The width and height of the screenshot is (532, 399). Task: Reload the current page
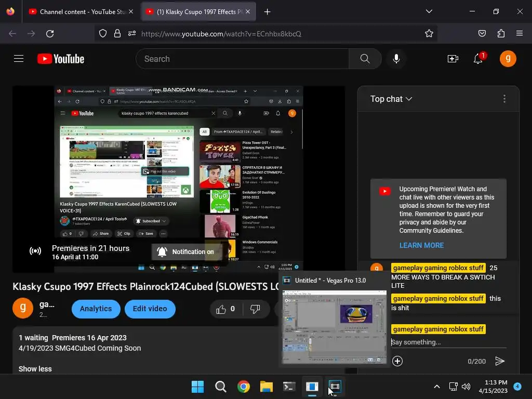[50, 34]
